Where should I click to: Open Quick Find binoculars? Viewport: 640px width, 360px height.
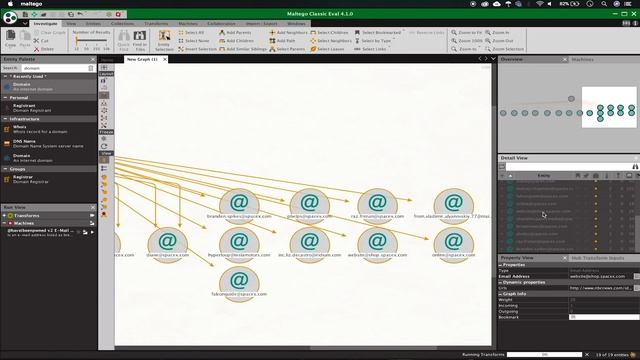[x=123, y=40]
